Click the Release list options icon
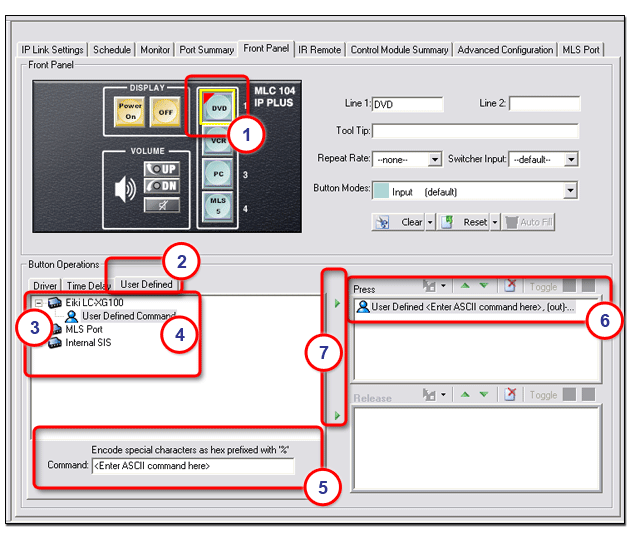This screenshot has width=630, height=537. click(x=429, y=395)
